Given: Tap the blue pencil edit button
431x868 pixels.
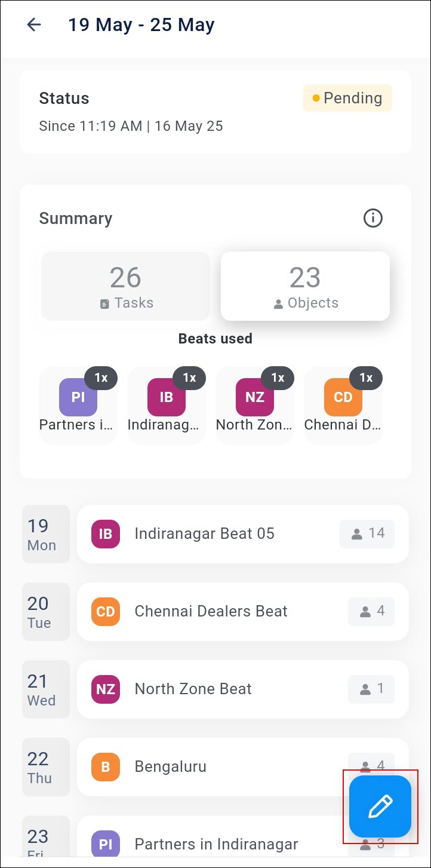Looking at the screenshot, I should [x=380, y=806].
